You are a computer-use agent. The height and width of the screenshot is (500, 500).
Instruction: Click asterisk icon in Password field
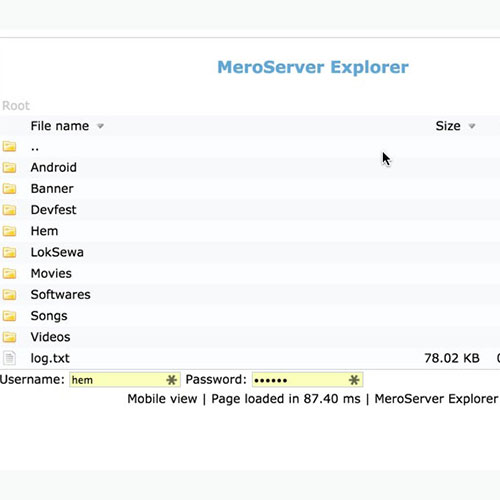click(354, 380)
